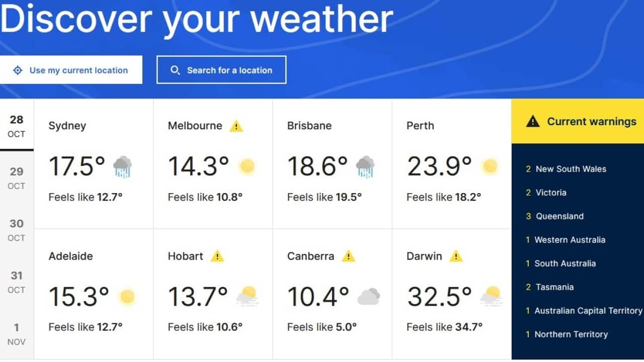This screenshot has width=644, height=362.
Task: Open the Tasmania warnings link
Action: pyautogui.click(x=554, y=287)
